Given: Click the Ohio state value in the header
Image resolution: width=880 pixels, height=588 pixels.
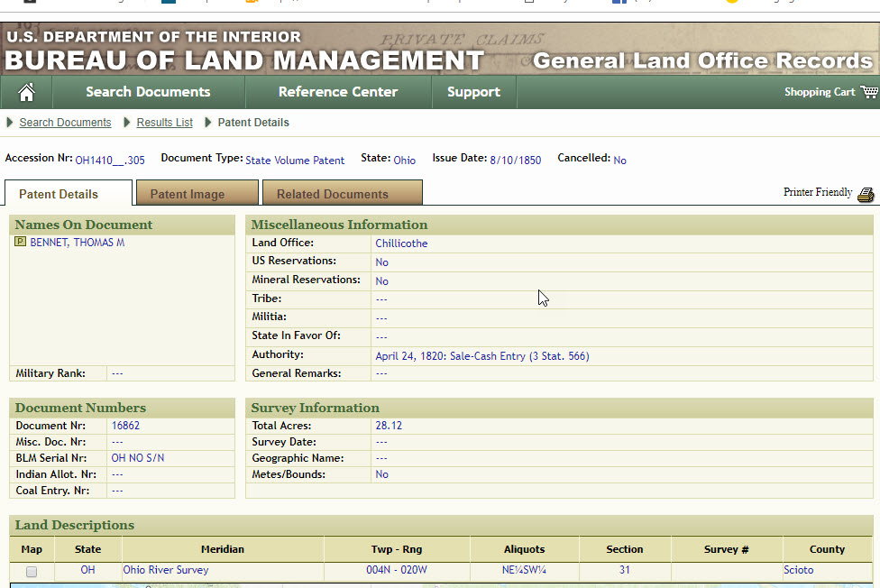Looking at the screenshot, I should 405,160.
